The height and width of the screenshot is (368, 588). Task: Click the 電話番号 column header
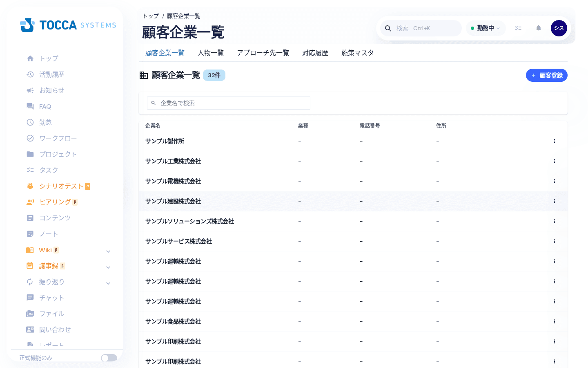coord(370,126)
